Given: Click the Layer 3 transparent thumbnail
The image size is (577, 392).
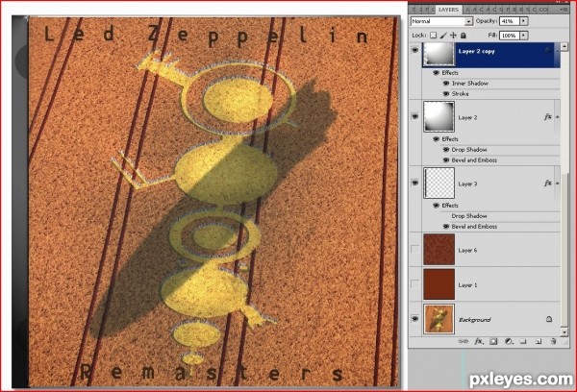Looking at the screenshot, I should pyautogui.click(x=439, y=183).
